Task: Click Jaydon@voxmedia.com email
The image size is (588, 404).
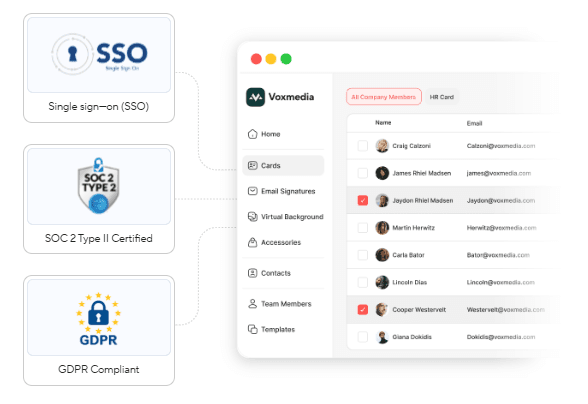Action: pos(501,201)
